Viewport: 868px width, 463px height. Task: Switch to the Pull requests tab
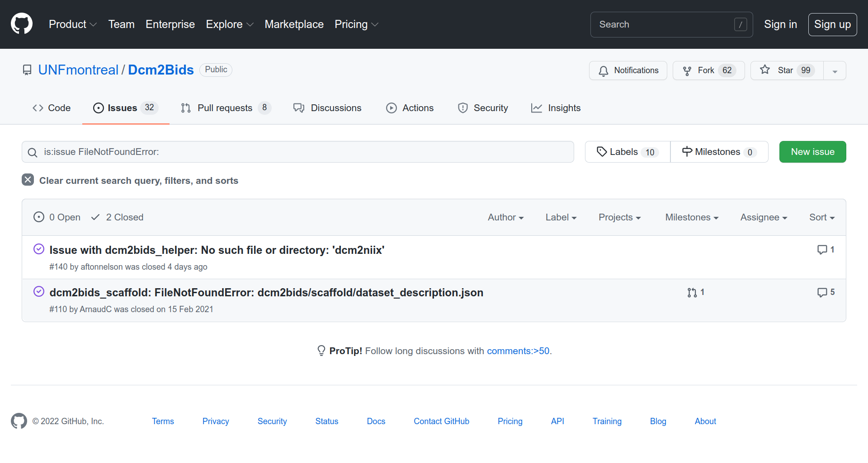click(x=226, y=108)
